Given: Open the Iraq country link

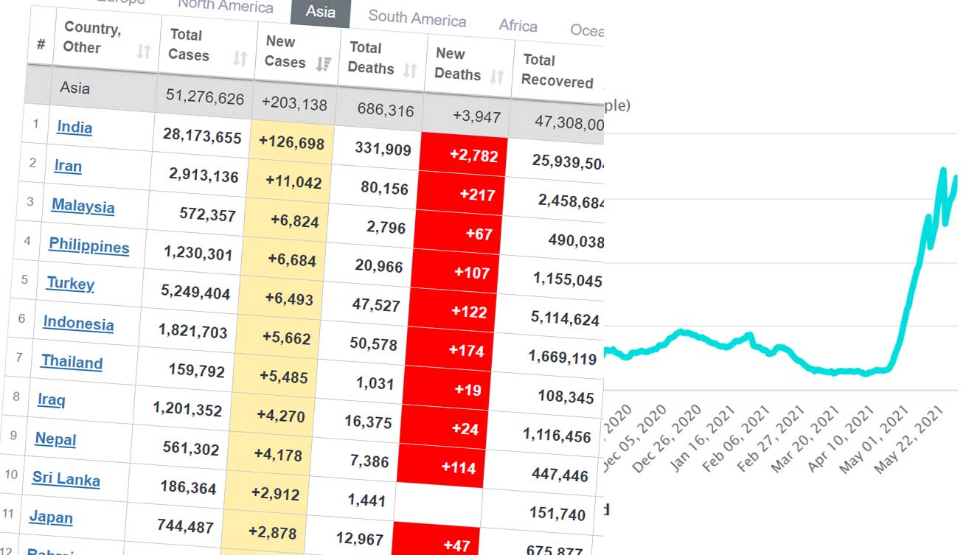Looking at the screenshot, I should coord(51,399).
